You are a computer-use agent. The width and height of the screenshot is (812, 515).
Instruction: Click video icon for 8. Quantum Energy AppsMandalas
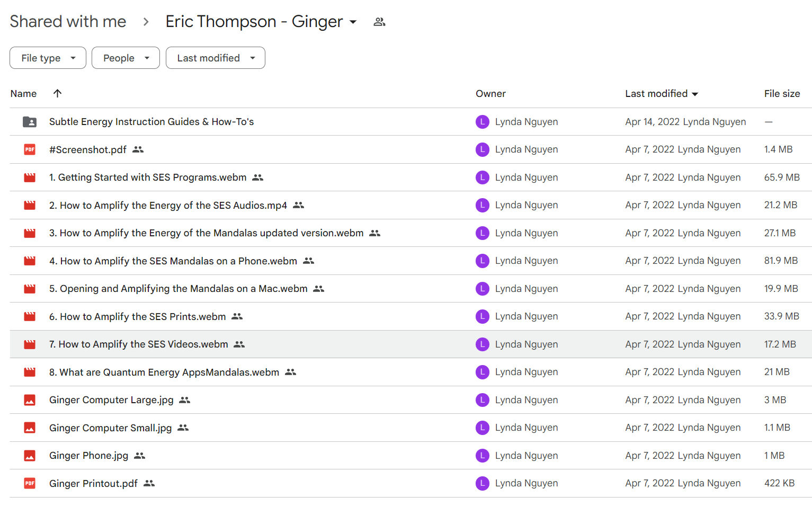click(x=30, y=372)
